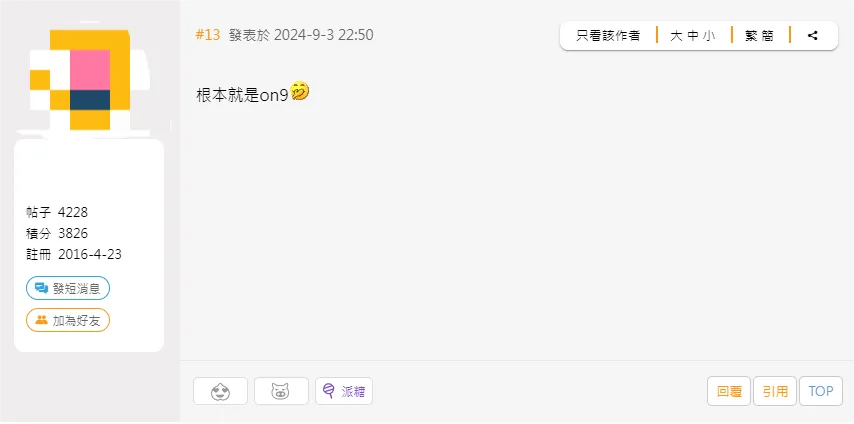Switch to Simplified Chinese (簡)

pyautogui.click(x=768, y=36)
